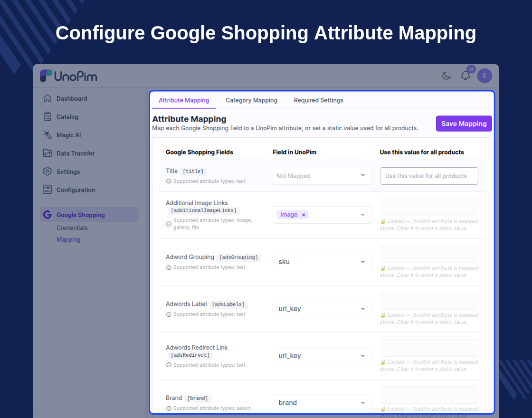Click the [additionalImageLinks] code label
Screen dimensions: 532x418
(204, 211)
